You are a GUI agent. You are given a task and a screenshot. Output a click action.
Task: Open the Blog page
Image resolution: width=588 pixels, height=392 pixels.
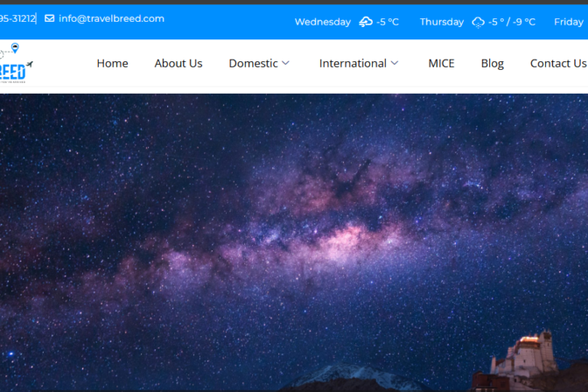pos(492,63)
